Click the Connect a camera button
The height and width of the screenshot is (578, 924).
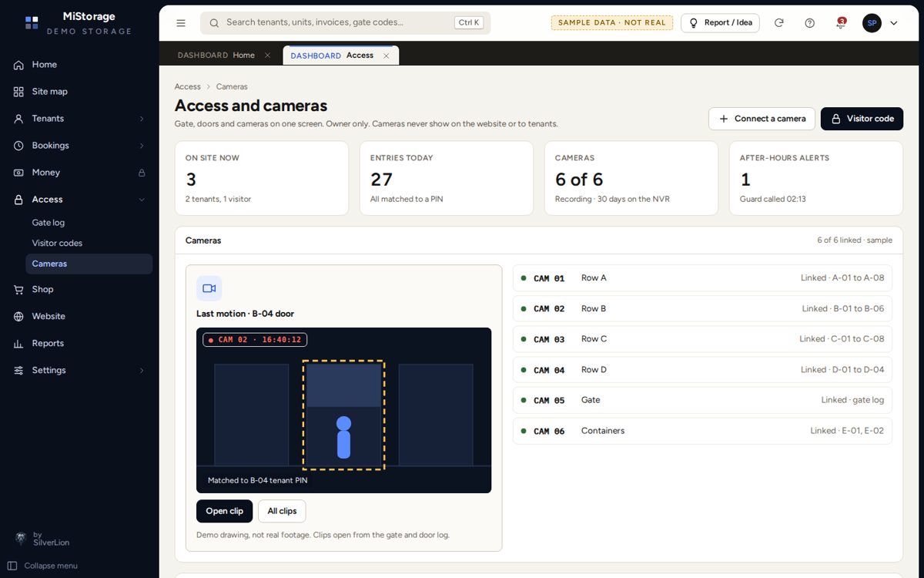point(762,119)
